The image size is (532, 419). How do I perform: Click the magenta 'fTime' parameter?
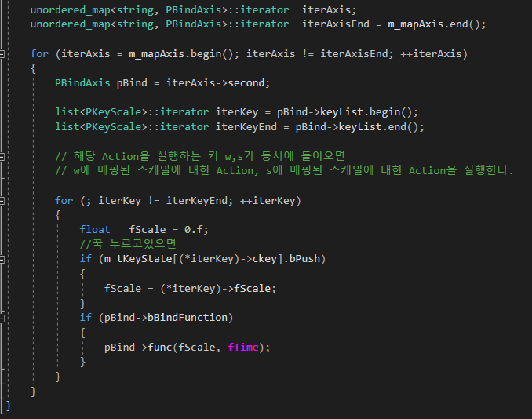click(243, 347)
